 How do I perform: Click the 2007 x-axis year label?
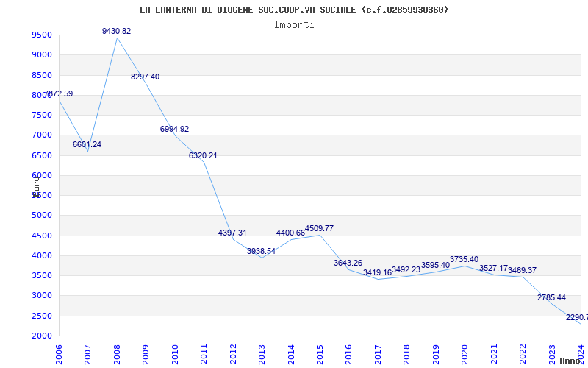pos(87,354)
